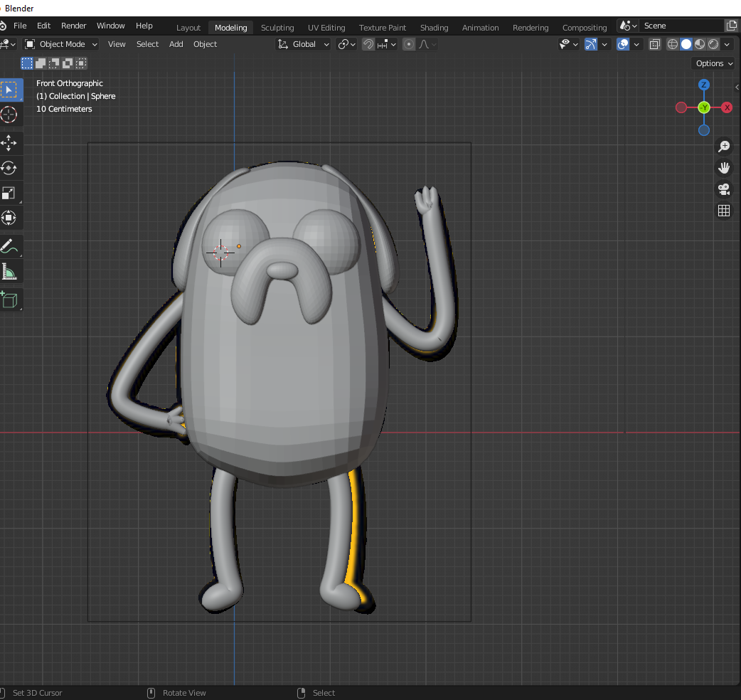Open the viewport Object menu
The height and width of the screenshot is (700, 741).
coord(205,44)
